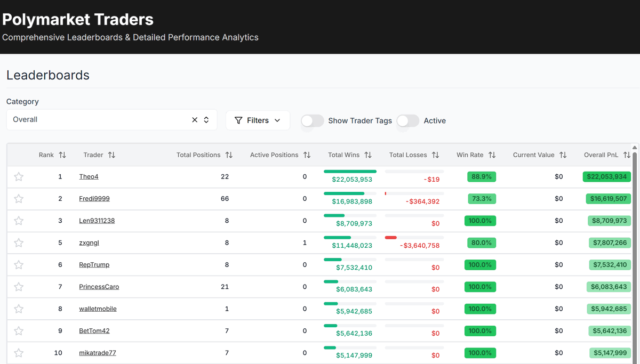Open RepTrump trader profile
640x364 pixels.
point(94,264)
